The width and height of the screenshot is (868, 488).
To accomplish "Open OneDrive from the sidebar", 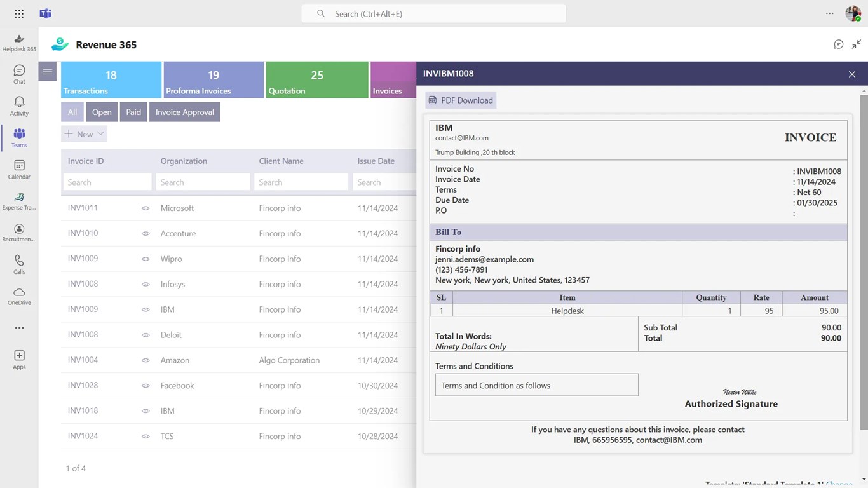I will click(19, 296).
